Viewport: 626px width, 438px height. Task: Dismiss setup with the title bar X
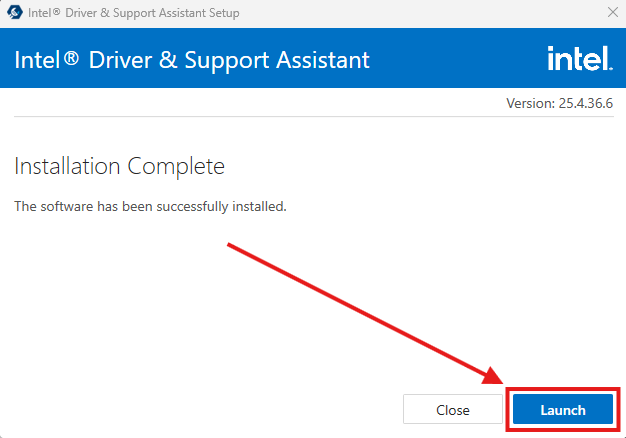613,12
